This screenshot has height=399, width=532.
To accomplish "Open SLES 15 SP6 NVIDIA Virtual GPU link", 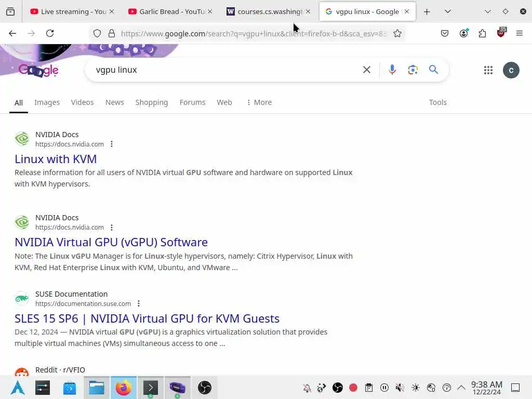I will pyautogui.click(x=147, y=318).
